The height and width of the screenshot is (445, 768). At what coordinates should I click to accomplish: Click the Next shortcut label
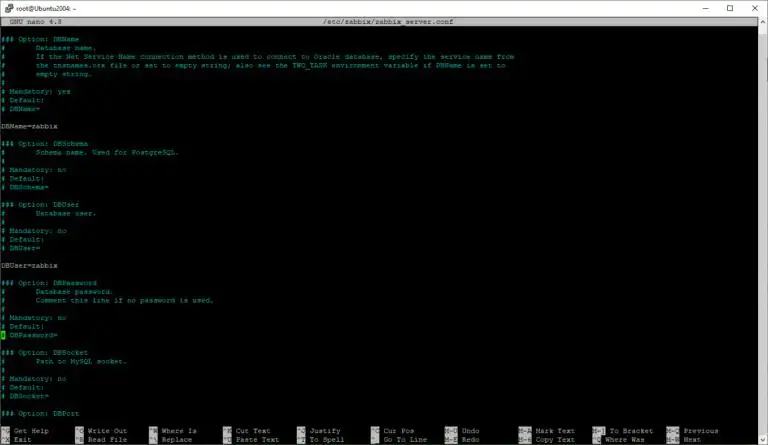(x=692, y=440)
